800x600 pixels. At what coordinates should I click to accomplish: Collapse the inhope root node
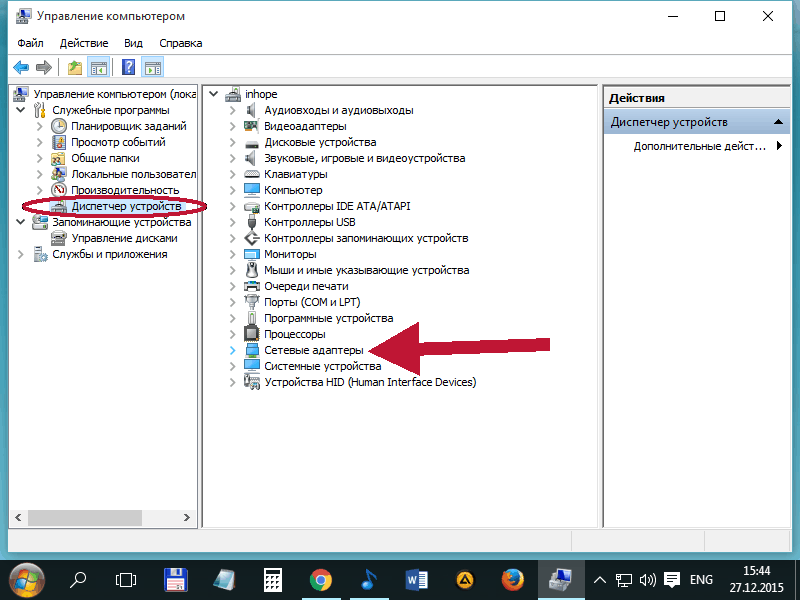214,94
